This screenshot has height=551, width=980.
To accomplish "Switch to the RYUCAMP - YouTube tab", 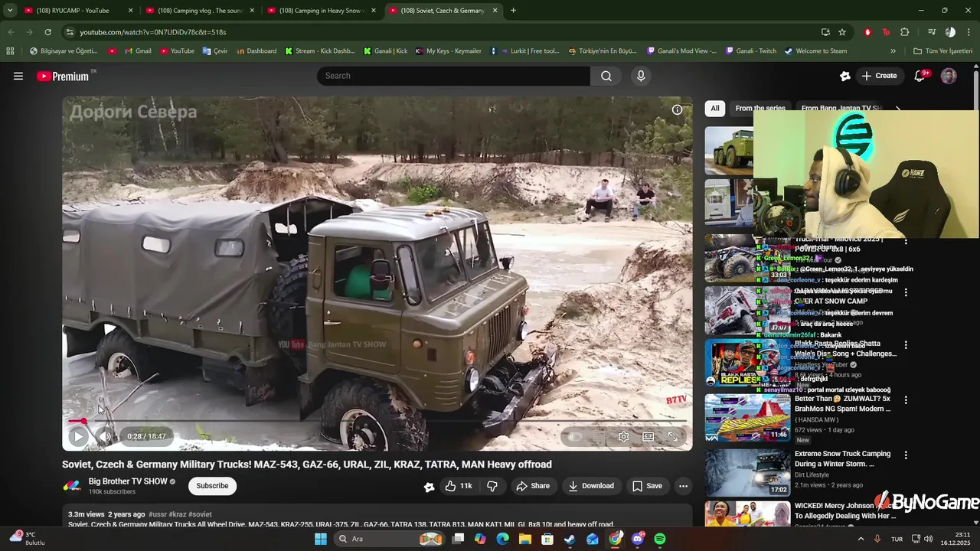I will point(79,11).
